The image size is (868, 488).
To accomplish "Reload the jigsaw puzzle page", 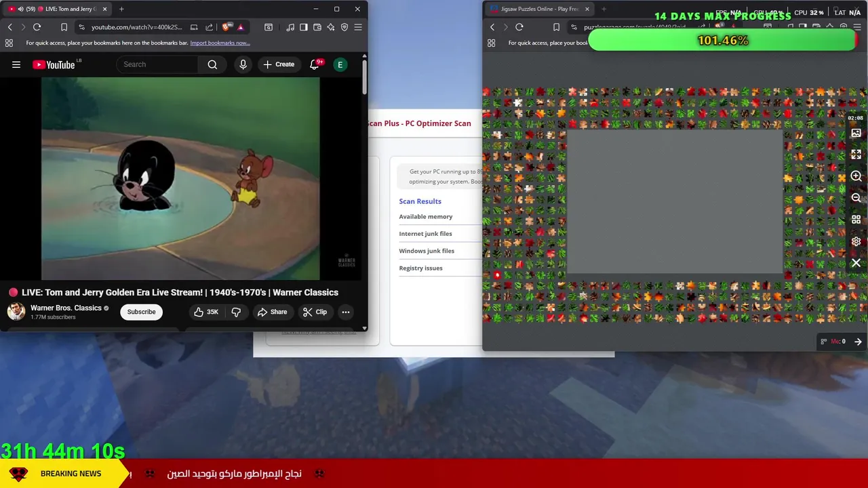I will [x=519, y=27].
